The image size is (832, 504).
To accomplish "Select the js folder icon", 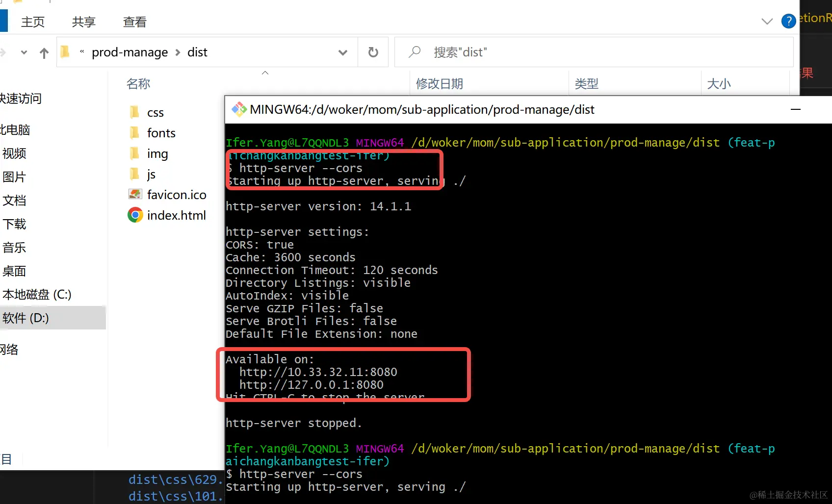I will pos(134,174).
